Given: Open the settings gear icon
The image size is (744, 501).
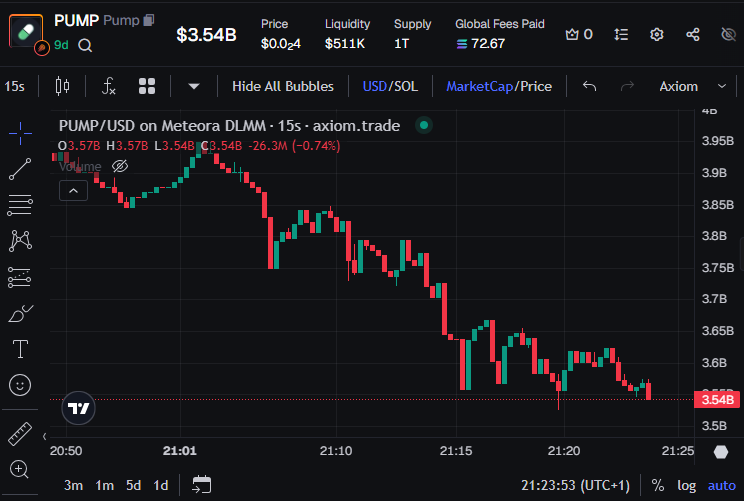Looking at the screenshot, I should click(657, 34).
